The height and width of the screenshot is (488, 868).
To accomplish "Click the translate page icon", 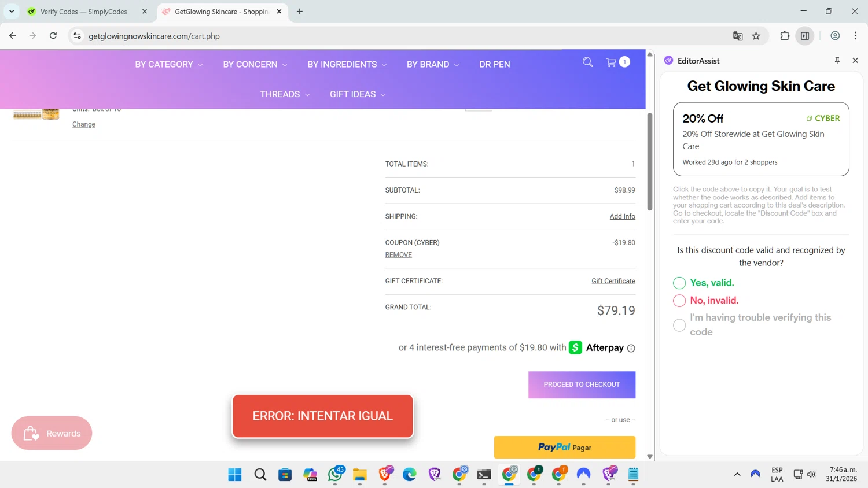I will pos(738,36).
